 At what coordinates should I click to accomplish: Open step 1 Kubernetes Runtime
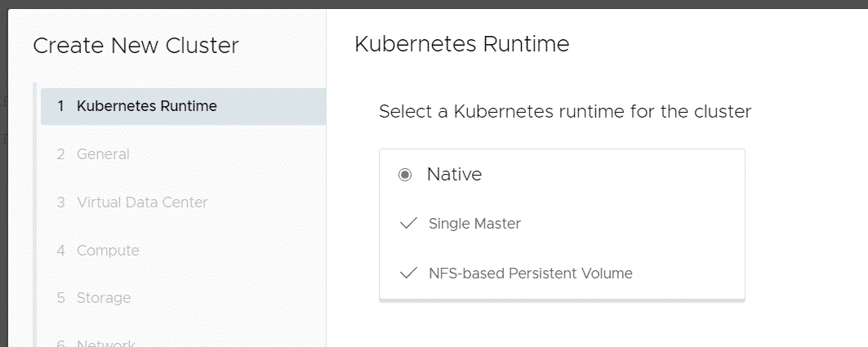[183, 106]
